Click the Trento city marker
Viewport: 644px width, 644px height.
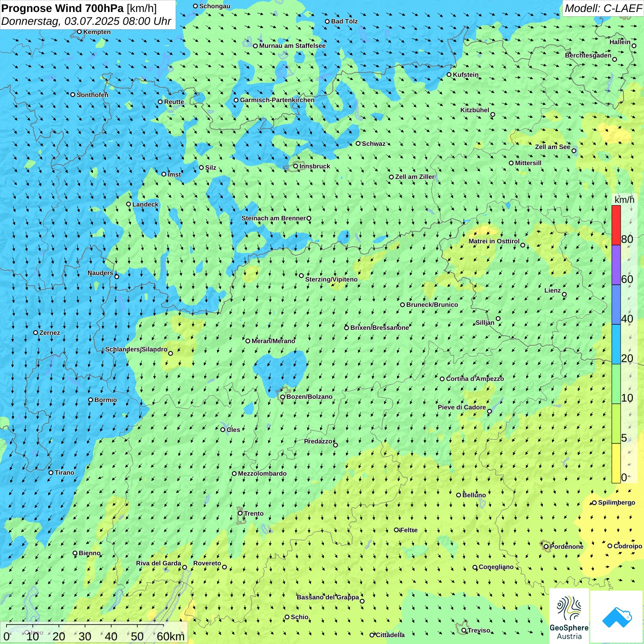pyautogui.click(x=240, y=513)
